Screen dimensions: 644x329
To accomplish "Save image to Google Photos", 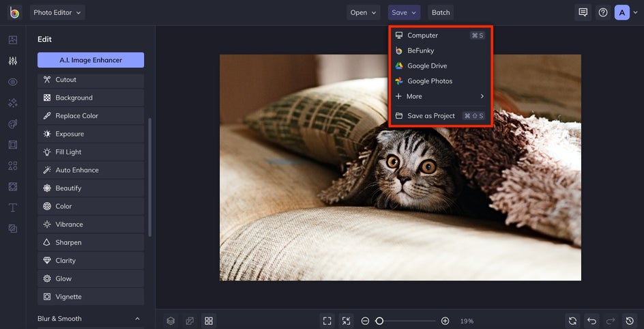I will (440, 81).
